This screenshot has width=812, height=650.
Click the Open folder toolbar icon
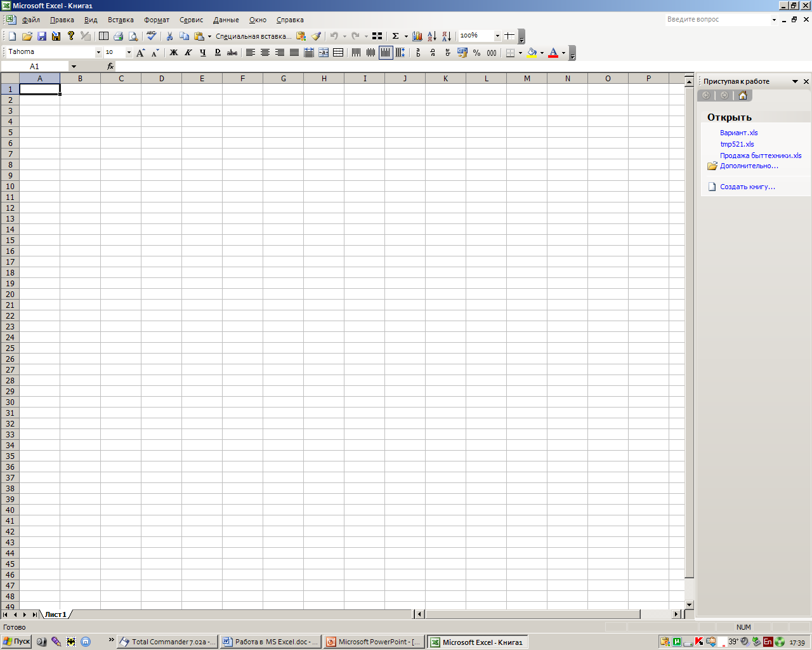[x=27, y=36]
